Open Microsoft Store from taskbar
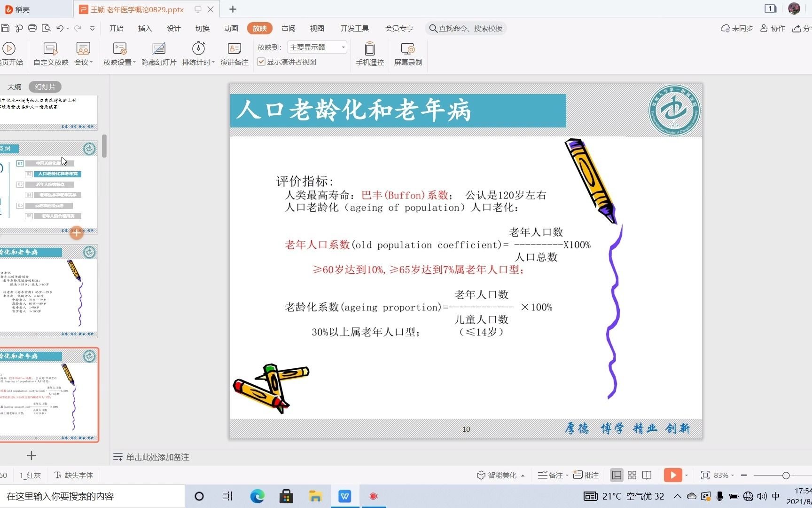The width and height of the screenshot is (812, 508). point(286,496)
